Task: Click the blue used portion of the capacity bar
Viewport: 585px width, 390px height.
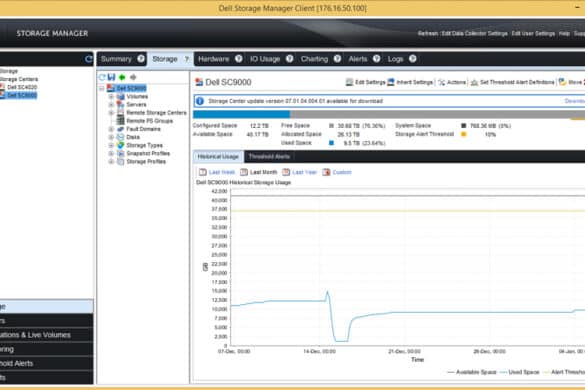Action: point(241,114)
